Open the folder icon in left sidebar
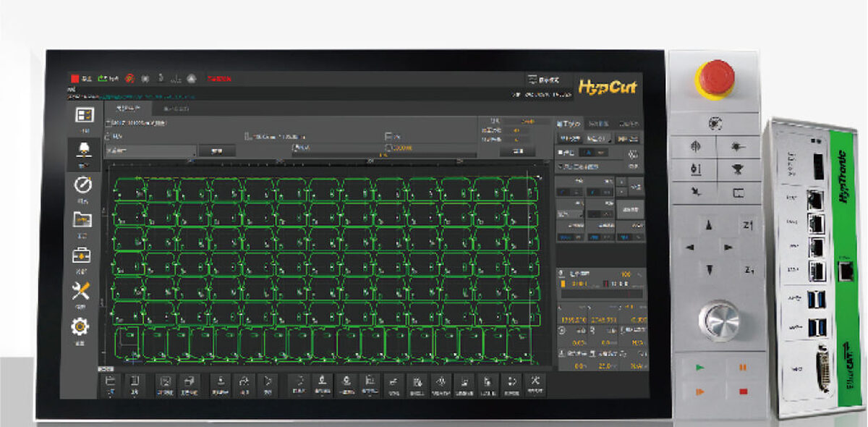 [x=82, y=219]
